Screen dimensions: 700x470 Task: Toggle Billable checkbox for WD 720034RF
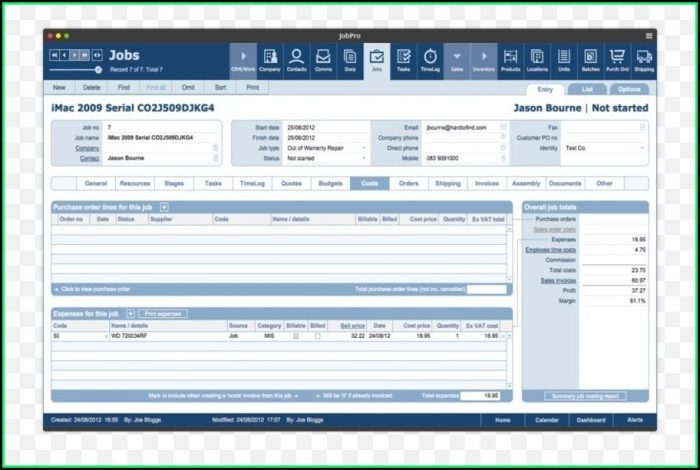coord(296,336)
